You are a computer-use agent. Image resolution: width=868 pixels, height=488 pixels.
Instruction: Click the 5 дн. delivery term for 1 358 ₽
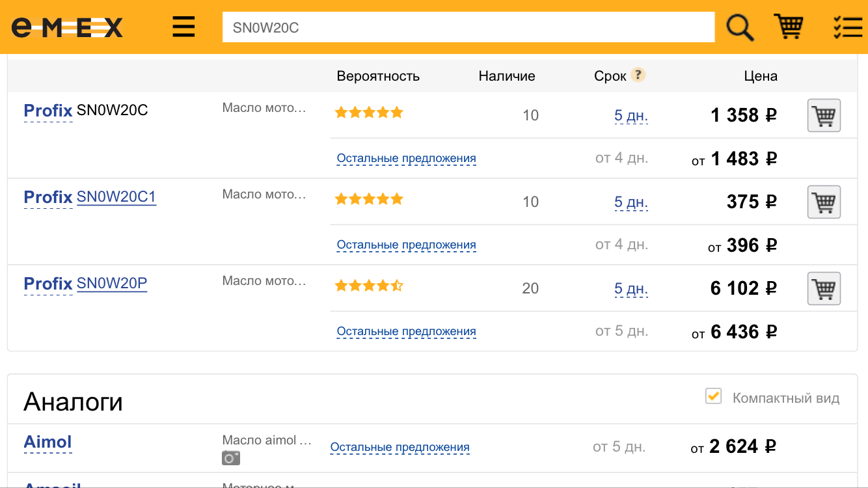point(631,116)
